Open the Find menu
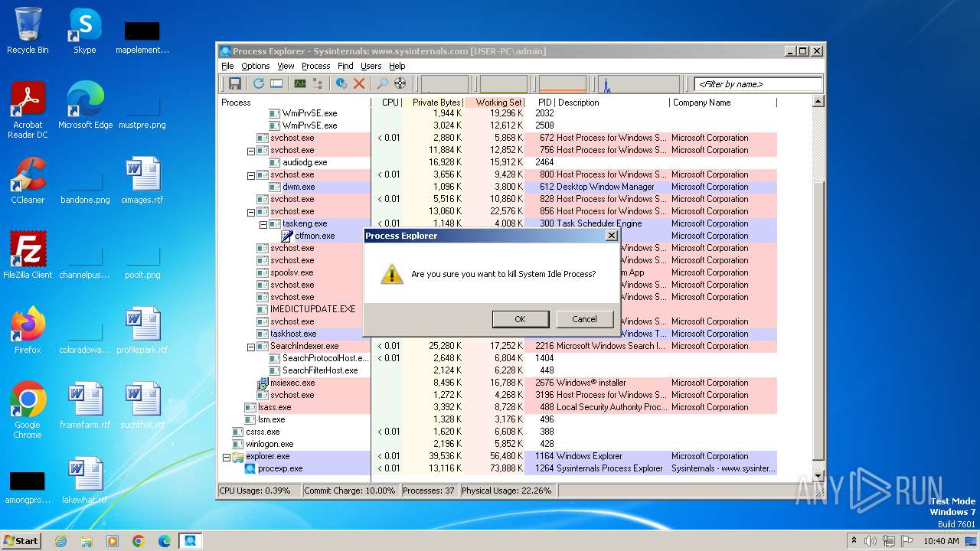 pos(345,66)
